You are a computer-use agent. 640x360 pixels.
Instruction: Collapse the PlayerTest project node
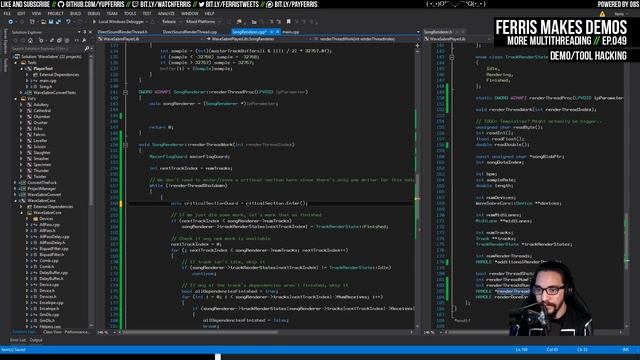point(22,69)
